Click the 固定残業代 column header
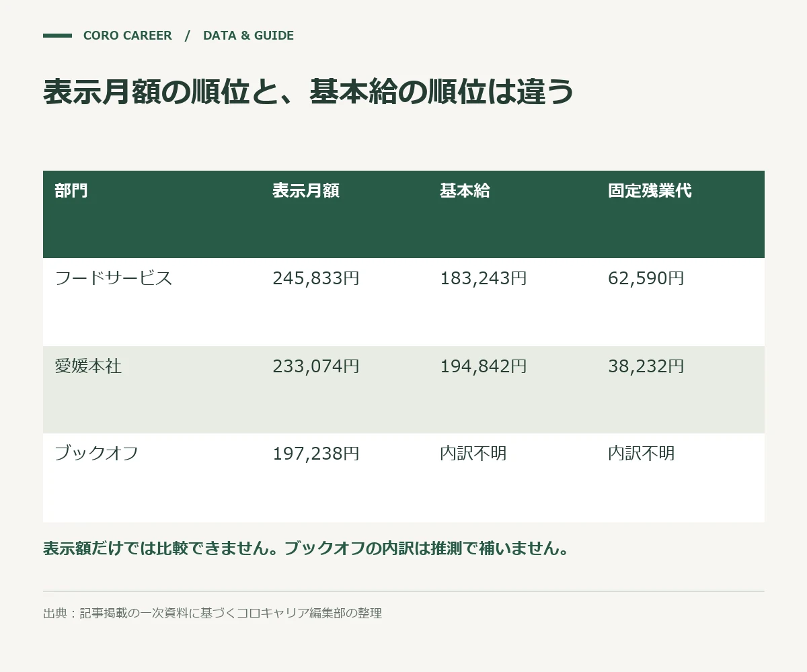The image size is (807, 672). 650,191
